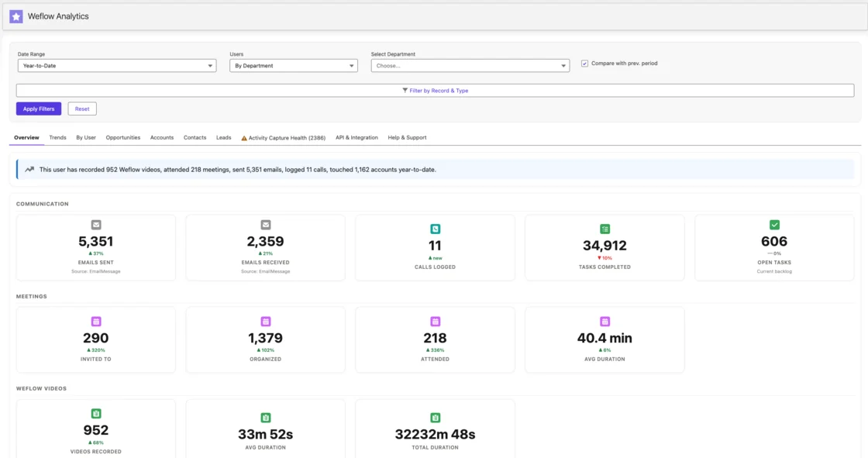Click the 10% decrease indicator under Tasks Completed

coord(604,258)
